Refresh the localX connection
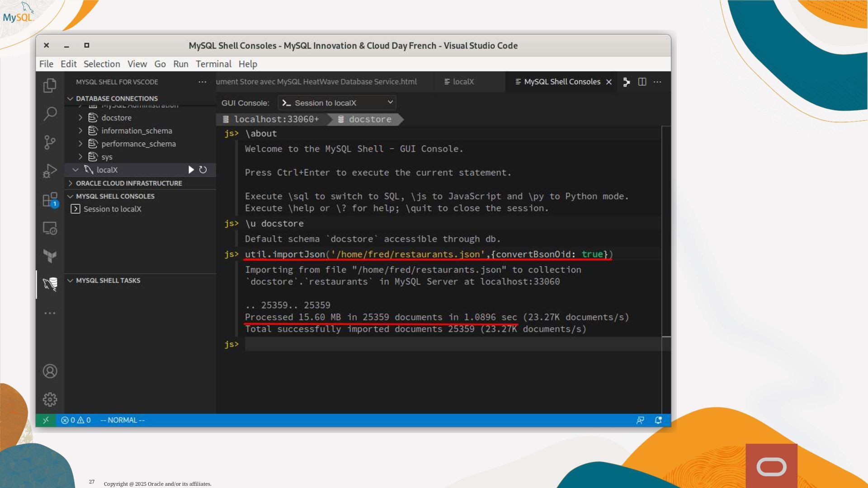Image resolution: width=868 pixels, height=488 pixels. pos(203,170)
